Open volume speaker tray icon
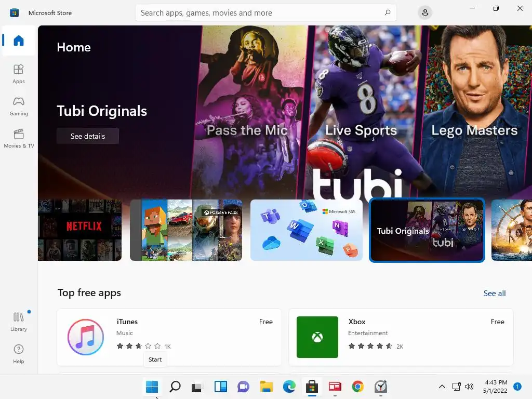Image resolution: width=532 pixels, height=399 pixels. point(469,387)
